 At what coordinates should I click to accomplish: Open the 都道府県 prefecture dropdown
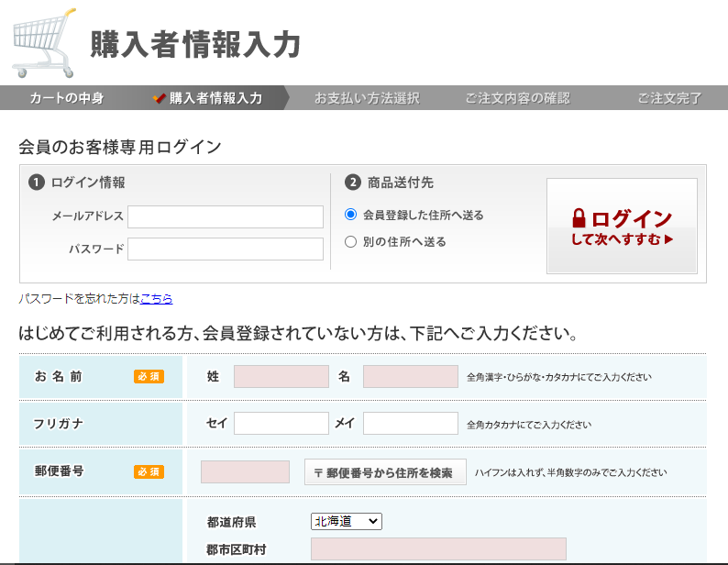[346, 521]
